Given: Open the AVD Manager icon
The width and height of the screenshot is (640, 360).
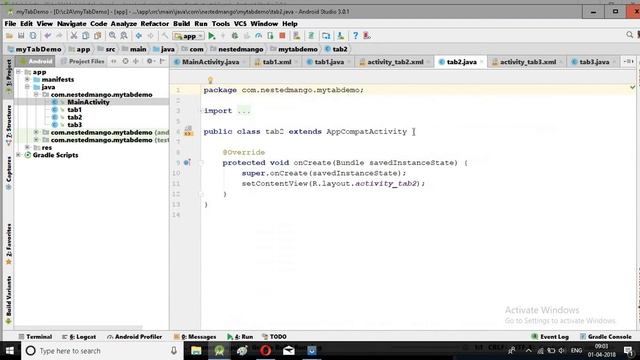Looking at the screenshot, I should tap(297, 36).
